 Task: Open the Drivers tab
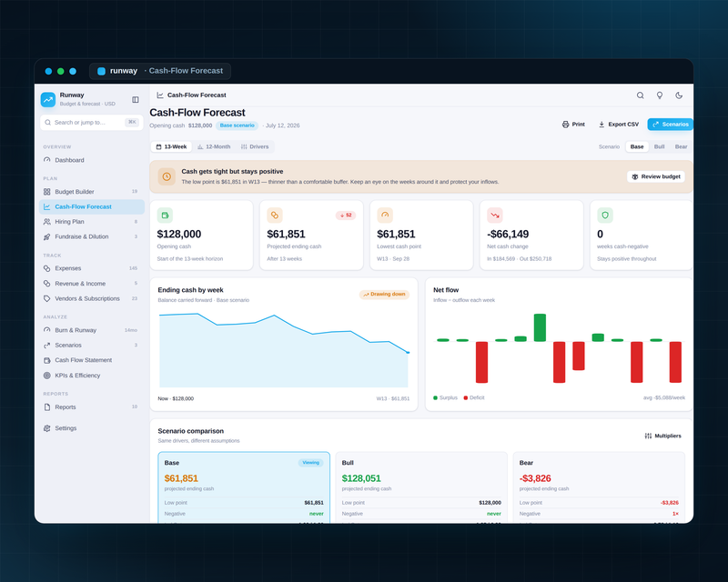255,146
